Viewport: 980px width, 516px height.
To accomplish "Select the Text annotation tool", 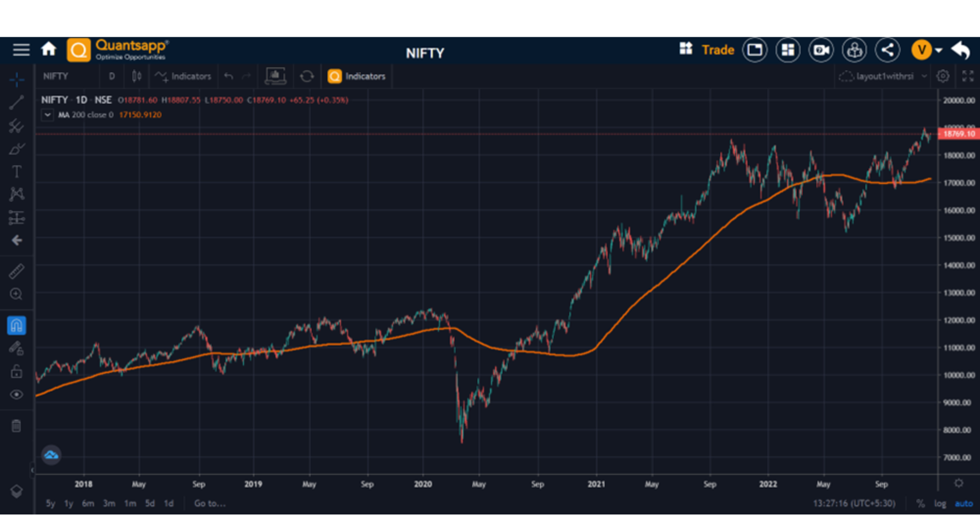I will click(x=16, y=172).
